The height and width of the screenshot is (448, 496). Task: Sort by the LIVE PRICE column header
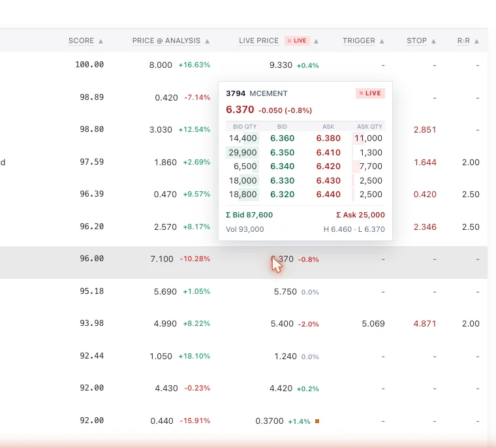click(x=258, y=41)
